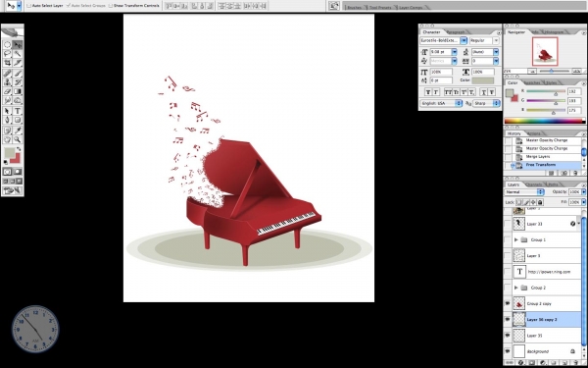Open the Tool Presets tab
Viewport: 588px width, 368px height.
[x=380, y=7]
